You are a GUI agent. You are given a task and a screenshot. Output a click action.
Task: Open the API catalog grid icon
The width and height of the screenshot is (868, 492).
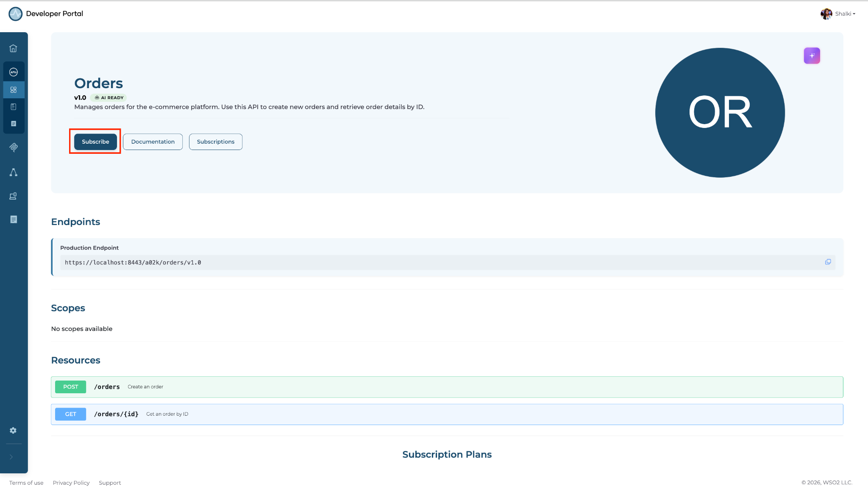(14, 90)
